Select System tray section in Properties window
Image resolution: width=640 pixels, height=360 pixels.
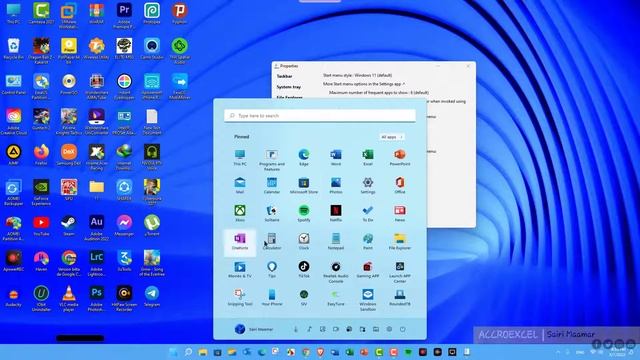coord(289,87)
